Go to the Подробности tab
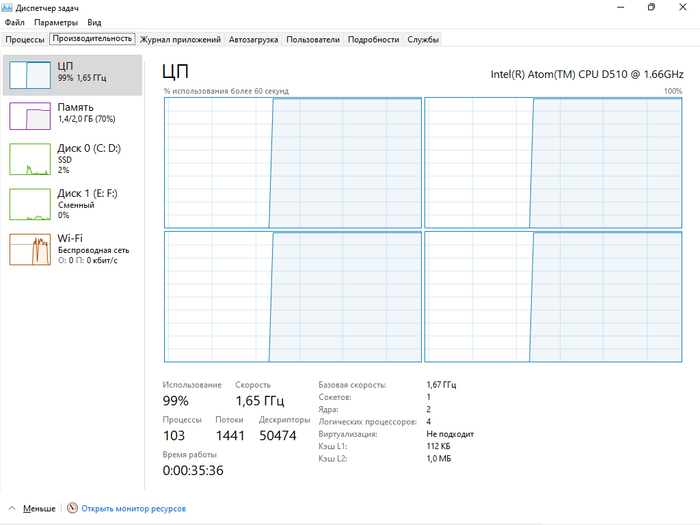This screenshot has width=700, height=525. [x=373, y=40]
